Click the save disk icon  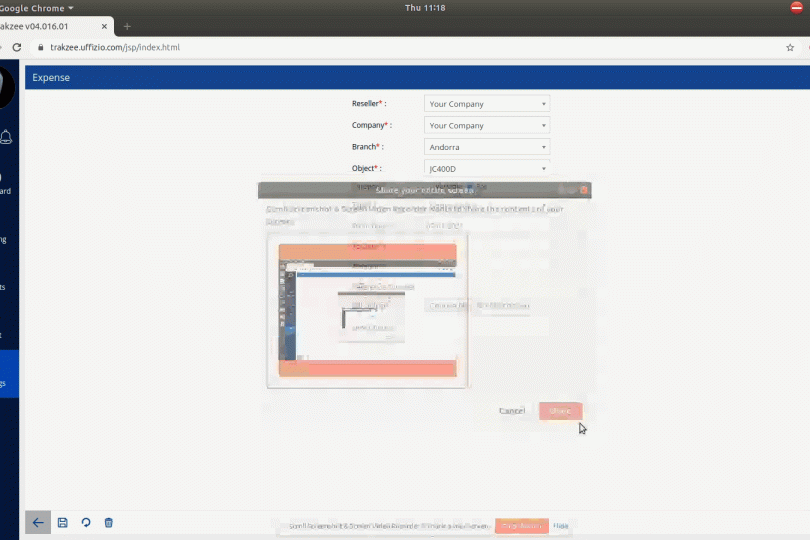(x=62, y=522)
